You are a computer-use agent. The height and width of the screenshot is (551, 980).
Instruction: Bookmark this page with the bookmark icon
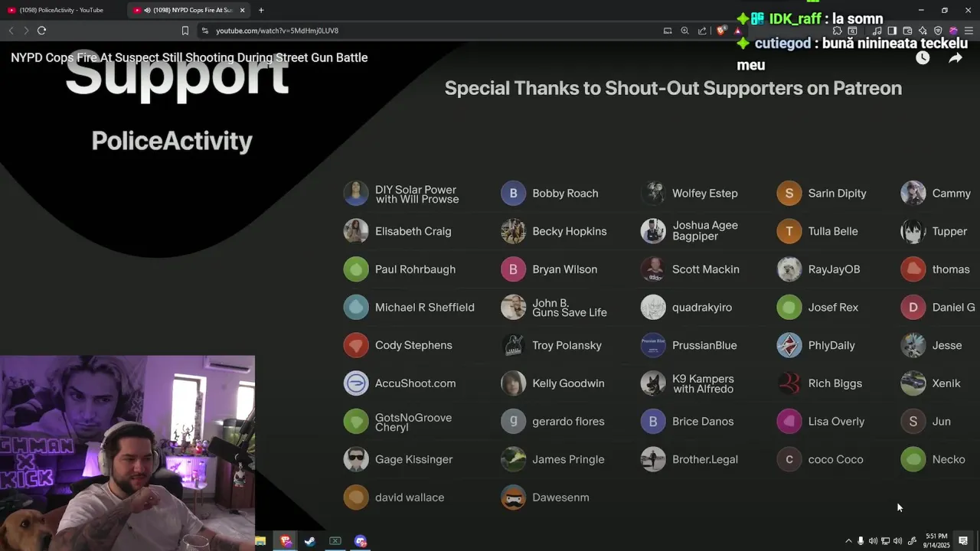click(185, 31)
